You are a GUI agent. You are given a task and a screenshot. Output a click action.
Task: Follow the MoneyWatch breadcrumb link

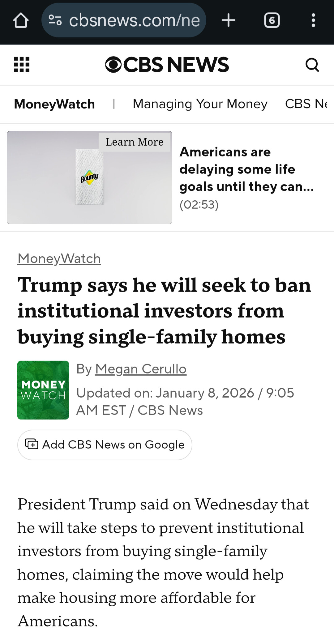(59, 258)
